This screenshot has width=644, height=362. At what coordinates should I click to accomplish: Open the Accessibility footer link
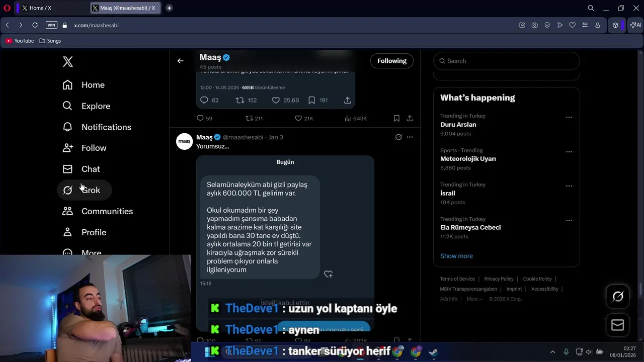(545, 289)
